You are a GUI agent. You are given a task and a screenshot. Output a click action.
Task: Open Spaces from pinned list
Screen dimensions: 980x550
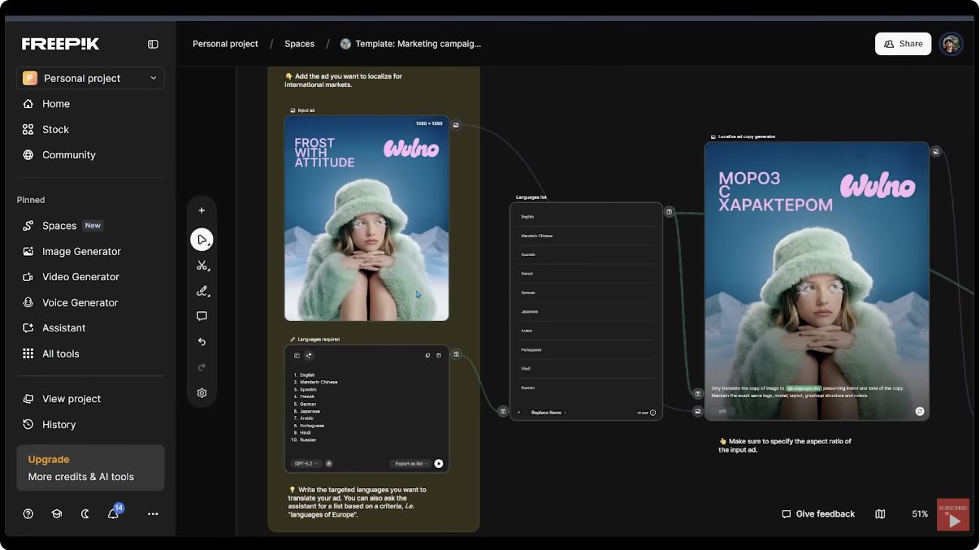59,226
